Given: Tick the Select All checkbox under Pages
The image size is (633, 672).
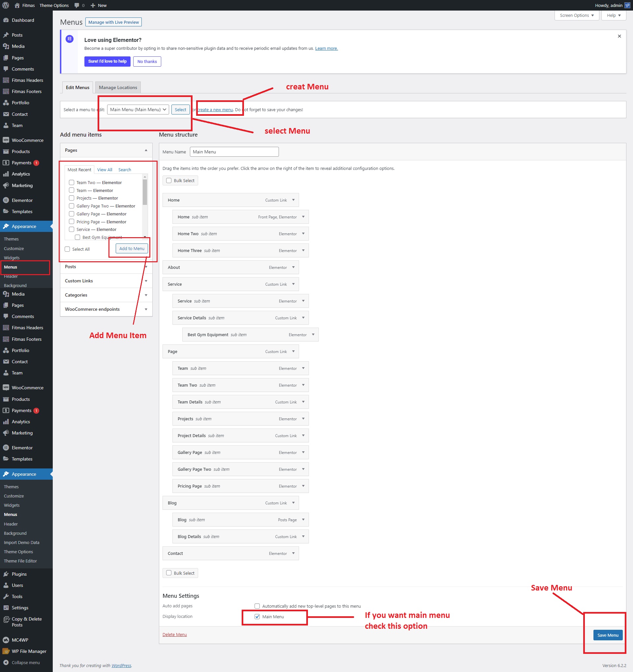Looking at the screenshot, I should 67,249.
